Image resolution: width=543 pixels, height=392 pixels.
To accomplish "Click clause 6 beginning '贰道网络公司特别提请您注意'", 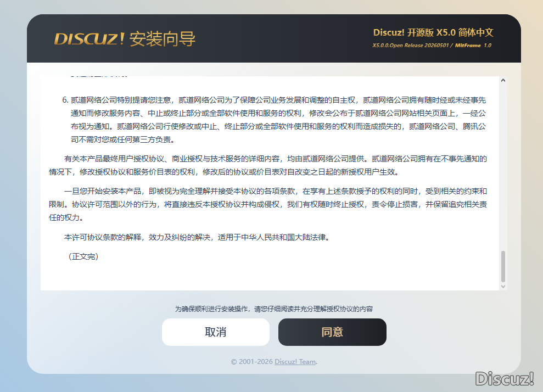I will pyautogui.click(x=274, y=120).
